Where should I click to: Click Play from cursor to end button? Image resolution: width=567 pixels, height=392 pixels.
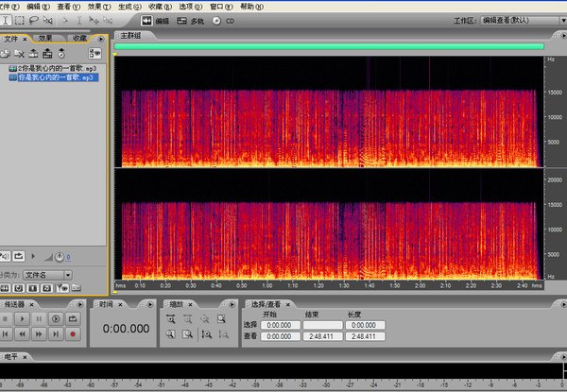[x=56, y=319]
